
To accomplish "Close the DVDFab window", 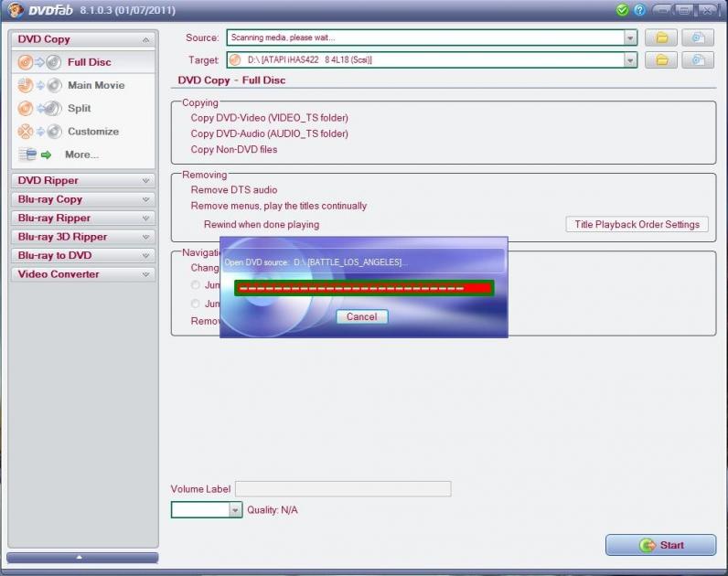I will [x=706, y=10].
